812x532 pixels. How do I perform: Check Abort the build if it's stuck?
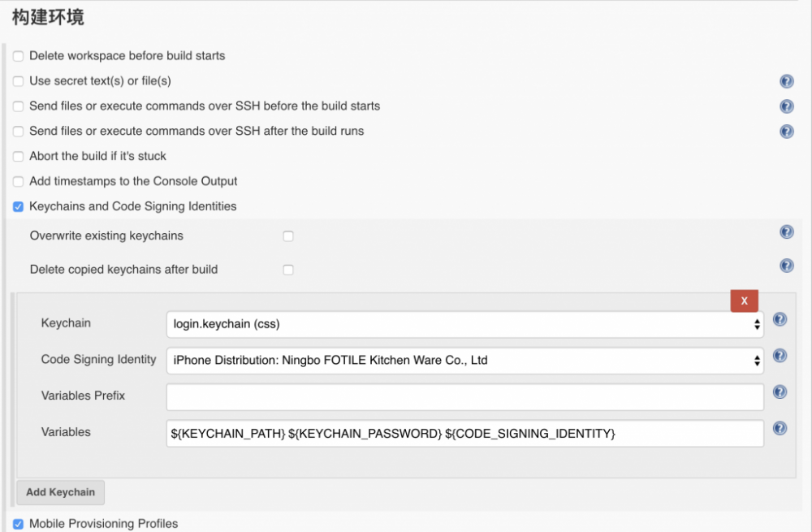(x=19, y=157)
